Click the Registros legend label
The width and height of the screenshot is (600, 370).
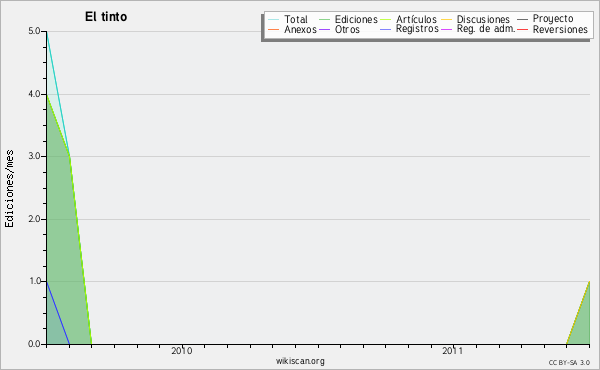coord(417,29)
